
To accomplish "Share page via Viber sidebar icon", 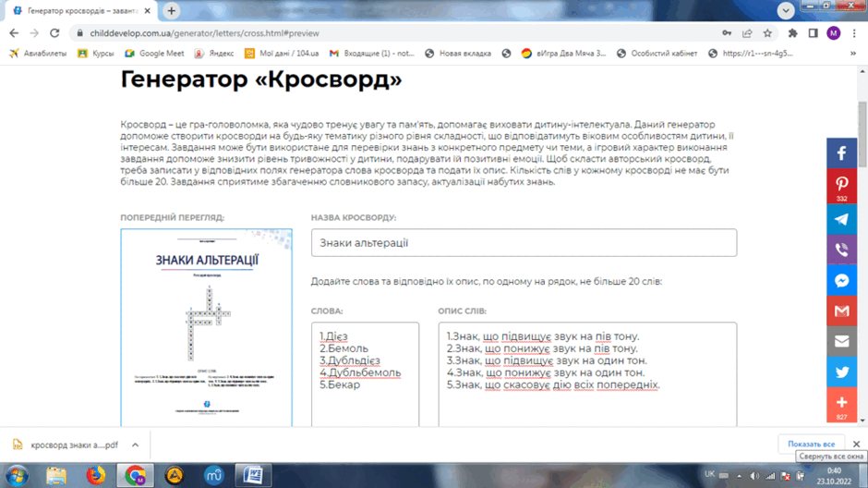I will [841, 250].
